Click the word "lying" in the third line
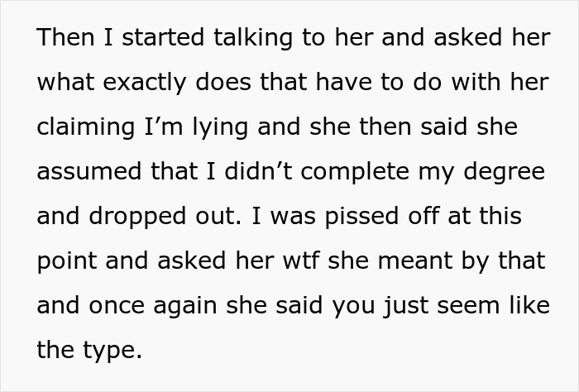The image size is (579, 392). click(x=221, y=127)
